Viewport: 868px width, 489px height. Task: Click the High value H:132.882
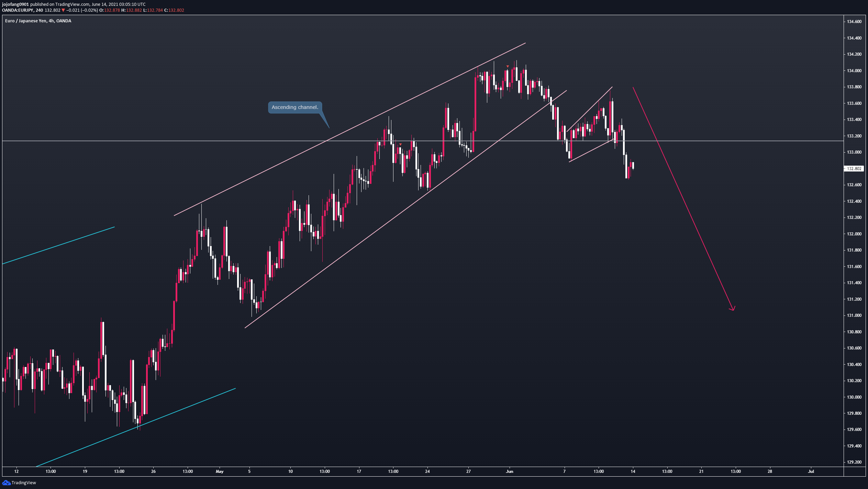coord(132,10)
